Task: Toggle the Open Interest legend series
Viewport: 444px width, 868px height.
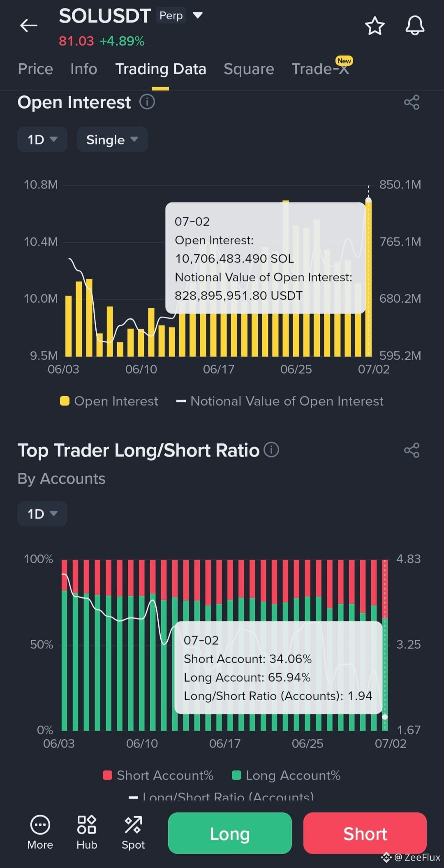Action: pos(109,401)
